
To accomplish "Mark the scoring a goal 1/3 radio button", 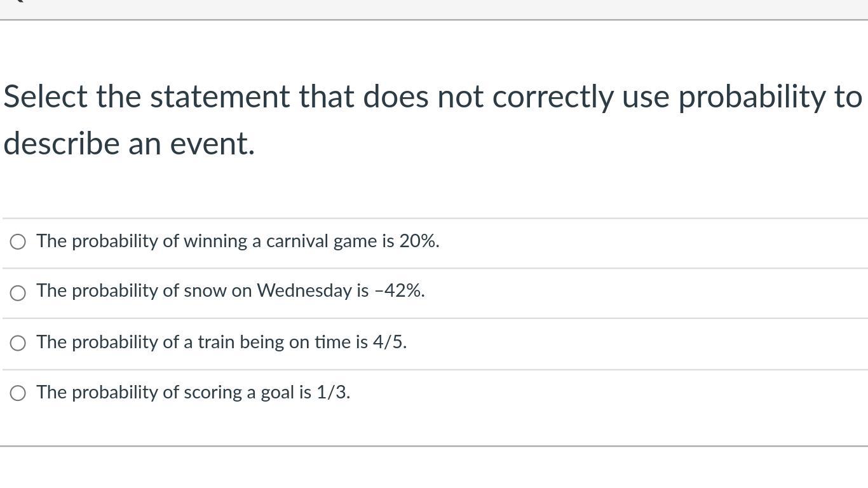I will click(x=18, y=393).
